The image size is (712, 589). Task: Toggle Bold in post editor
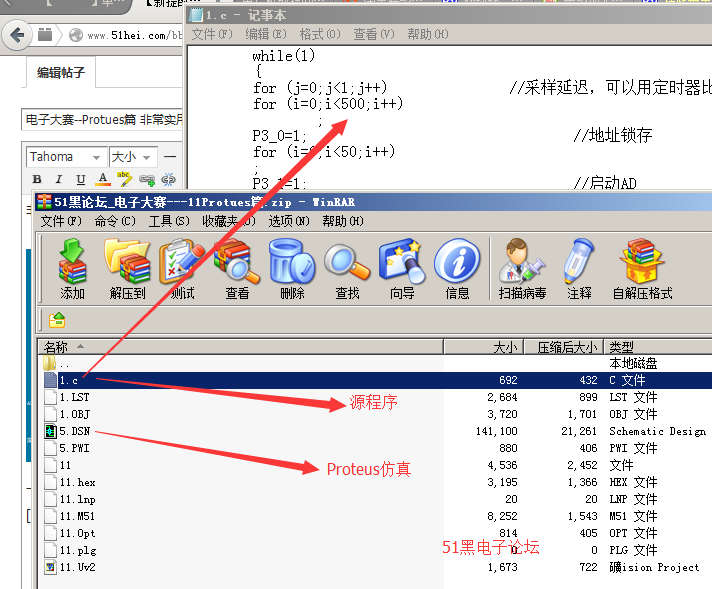37,179
